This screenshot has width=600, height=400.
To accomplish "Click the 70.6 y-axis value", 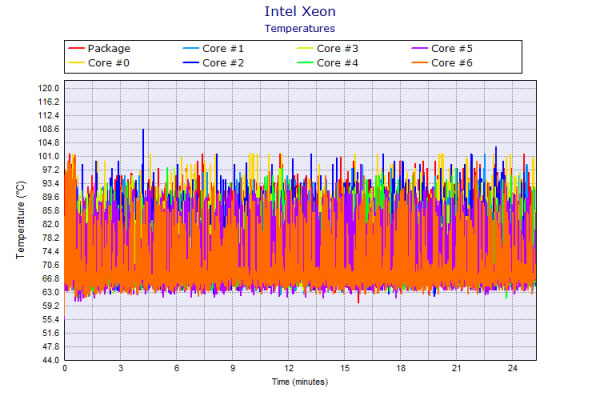I will pyautogui.click(x=51, y=265).
